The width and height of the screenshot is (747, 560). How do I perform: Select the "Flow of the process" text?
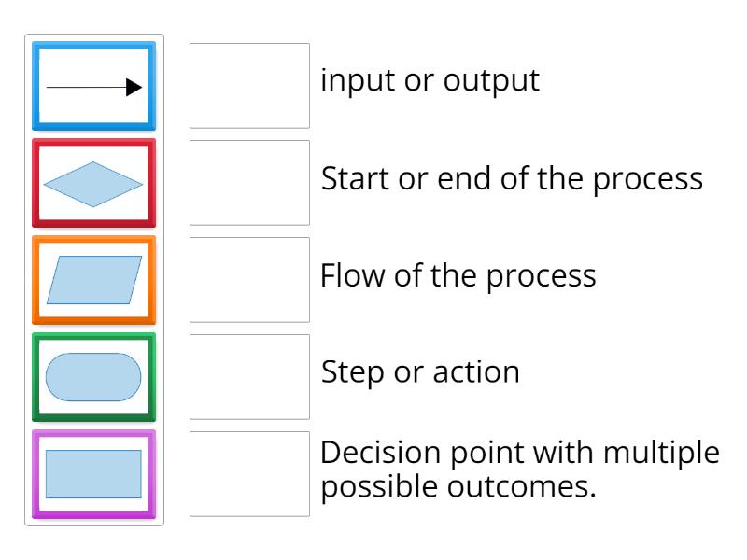tap(458, 276)
